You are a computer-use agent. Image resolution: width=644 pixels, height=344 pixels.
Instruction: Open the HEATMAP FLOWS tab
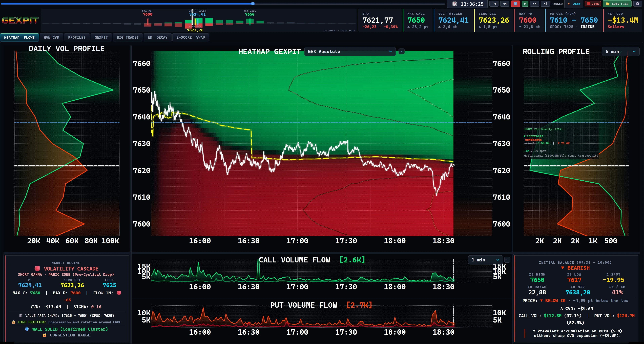(19, 37)
